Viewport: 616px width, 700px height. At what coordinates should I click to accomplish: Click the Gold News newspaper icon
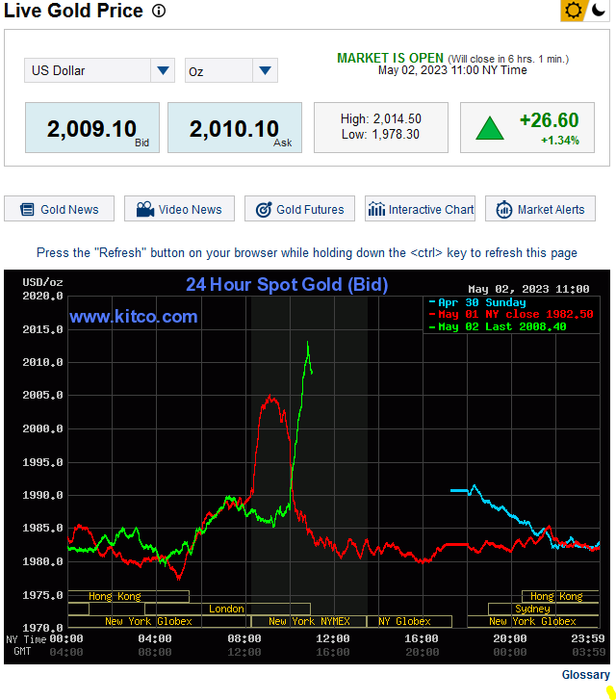27,209
